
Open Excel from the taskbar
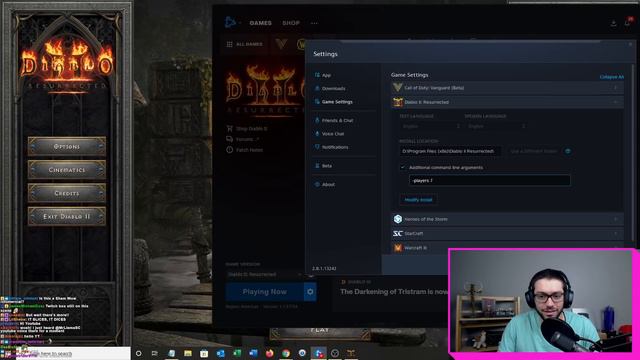click(237, 353)
